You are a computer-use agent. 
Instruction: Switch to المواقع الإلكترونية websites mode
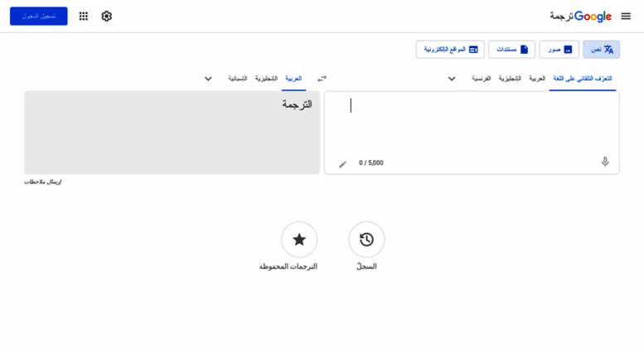(450, 49)
